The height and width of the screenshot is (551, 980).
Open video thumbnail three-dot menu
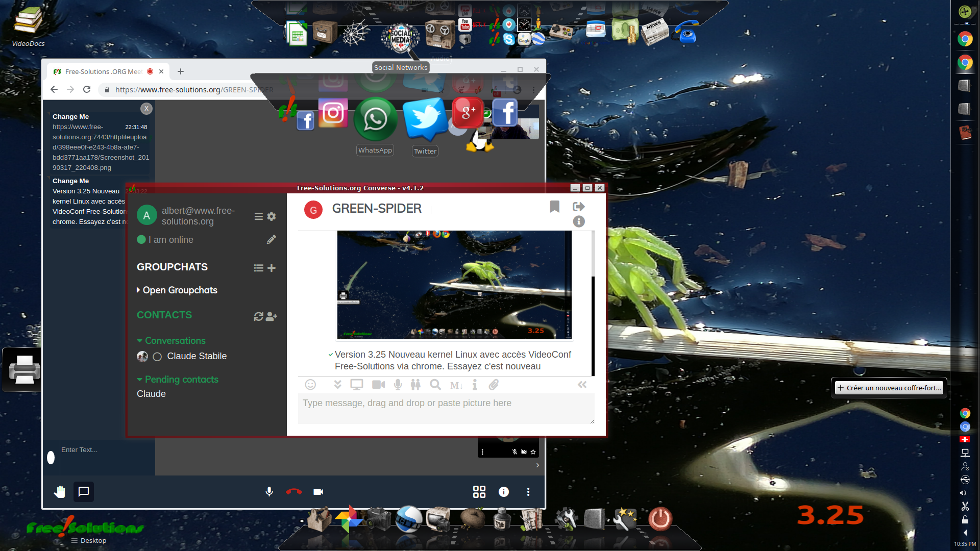482,452
